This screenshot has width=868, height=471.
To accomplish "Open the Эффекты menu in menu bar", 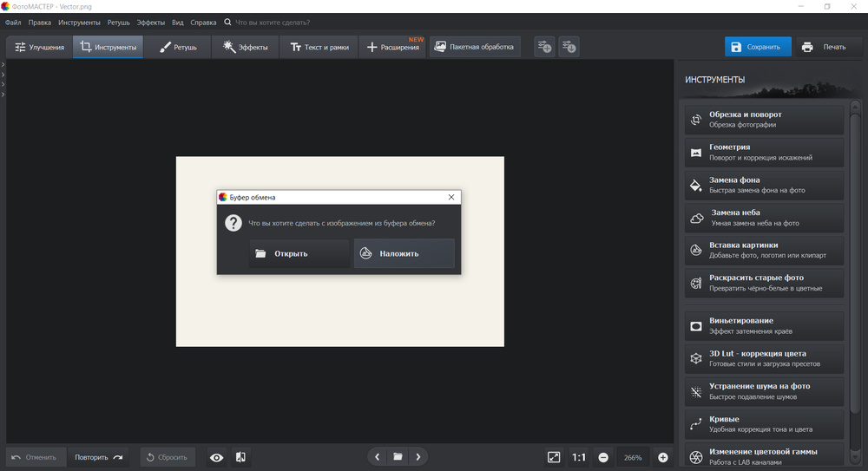I will tap(150, 22).
